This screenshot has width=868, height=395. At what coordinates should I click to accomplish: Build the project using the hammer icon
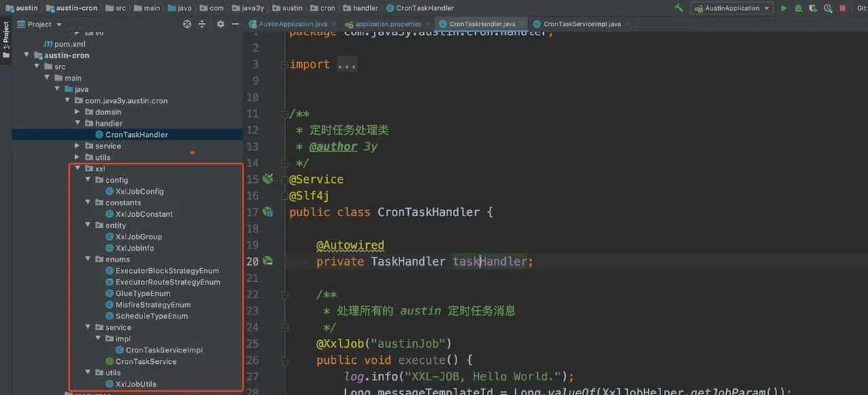click(678, 8)
